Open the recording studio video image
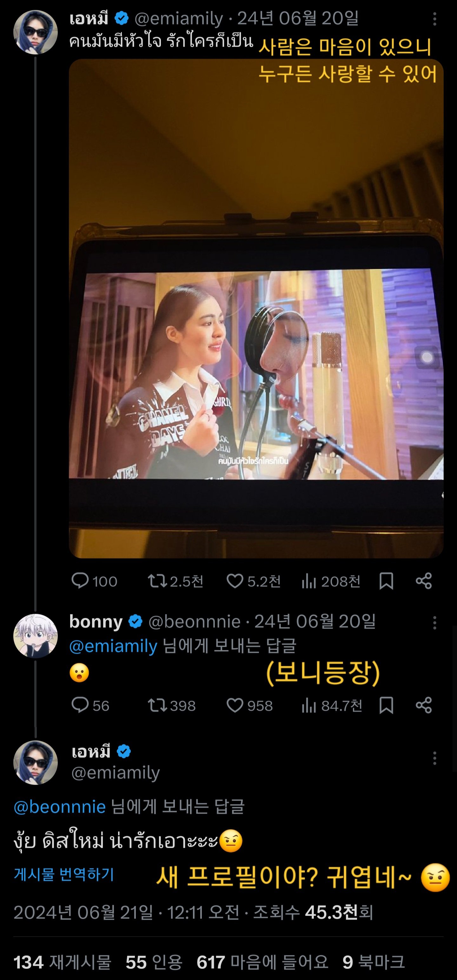 click(x=256, y=308)
